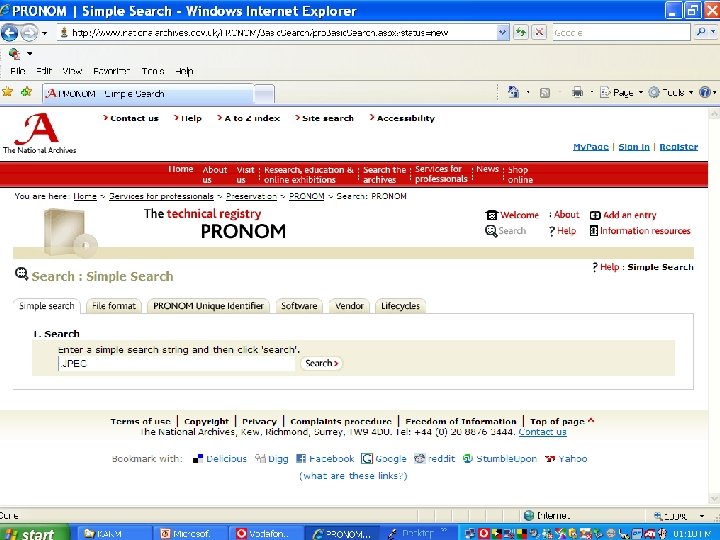Open the Tools menu

(x=153, y=71)
